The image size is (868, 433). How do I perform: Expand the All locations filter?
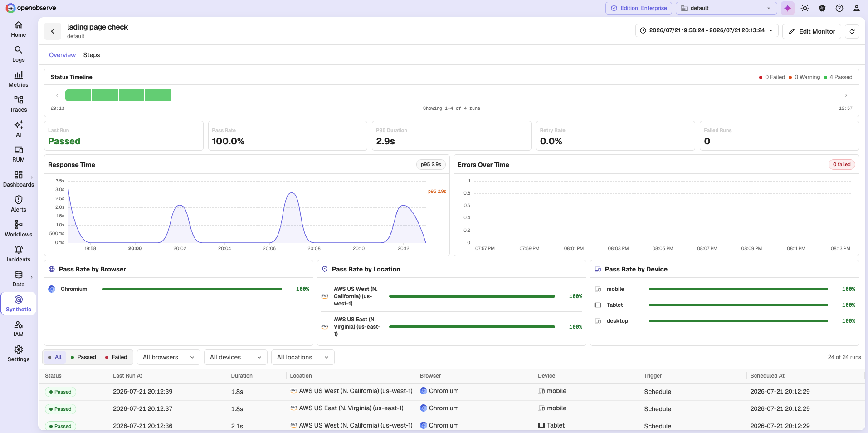pyautogui.click(x=302, y=357)
